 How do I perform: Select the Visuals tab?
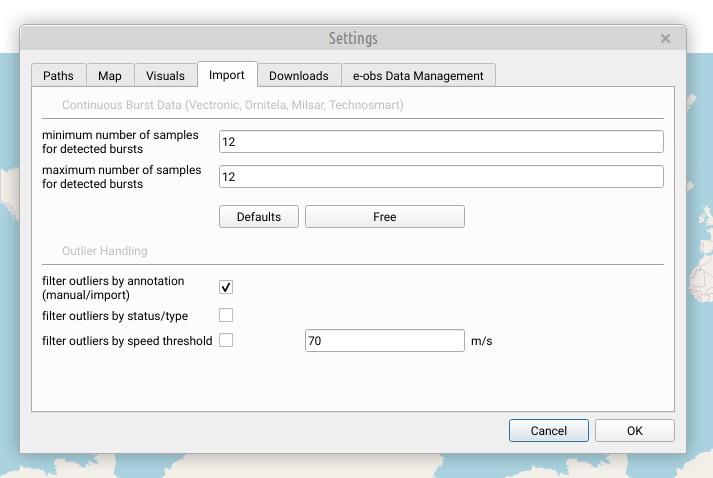click(166, 75)
